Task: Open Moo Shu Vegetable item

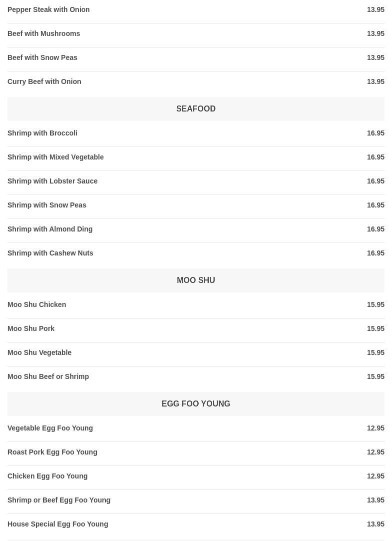Action: (39, 352)
